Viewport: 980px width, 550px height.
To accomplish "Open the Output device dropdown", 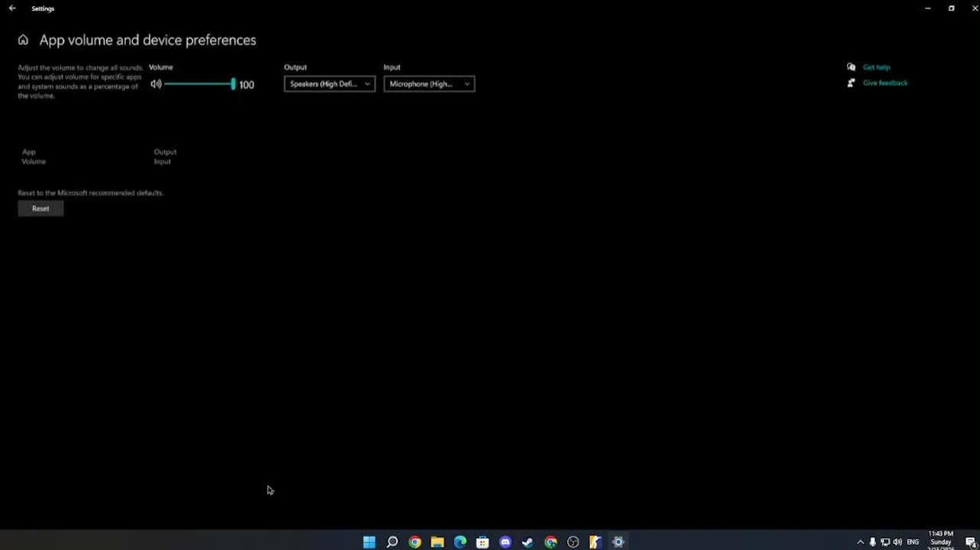I will [330, 84].
